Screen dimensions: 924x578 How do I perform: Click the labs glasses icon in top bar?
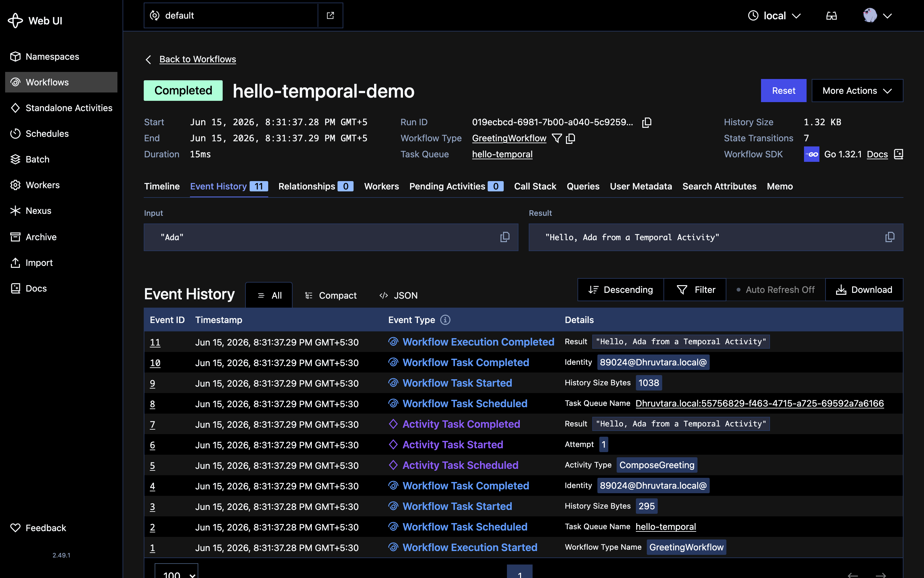831,16
